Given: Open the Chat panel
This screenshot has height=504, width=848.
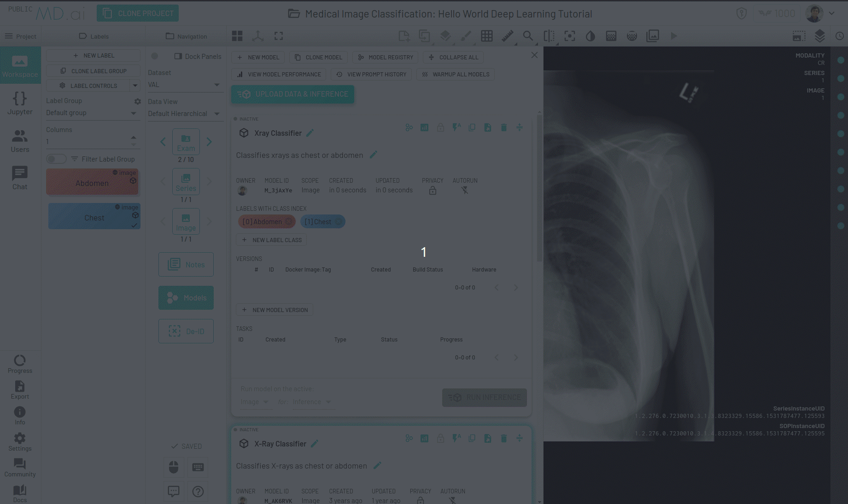Looking at the screenshot, I should coord(19,177).
